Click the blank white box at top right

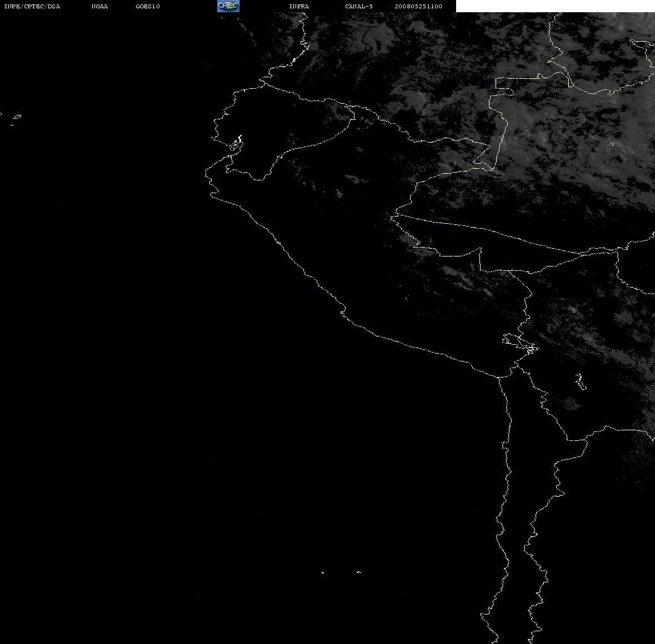click(x=555, y=6)
